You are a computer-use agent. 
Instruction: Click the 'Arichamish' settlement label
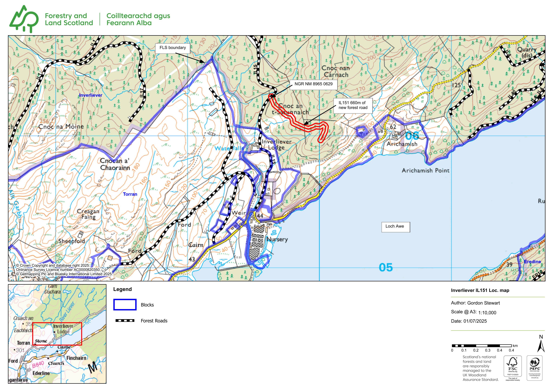(402, 144)
